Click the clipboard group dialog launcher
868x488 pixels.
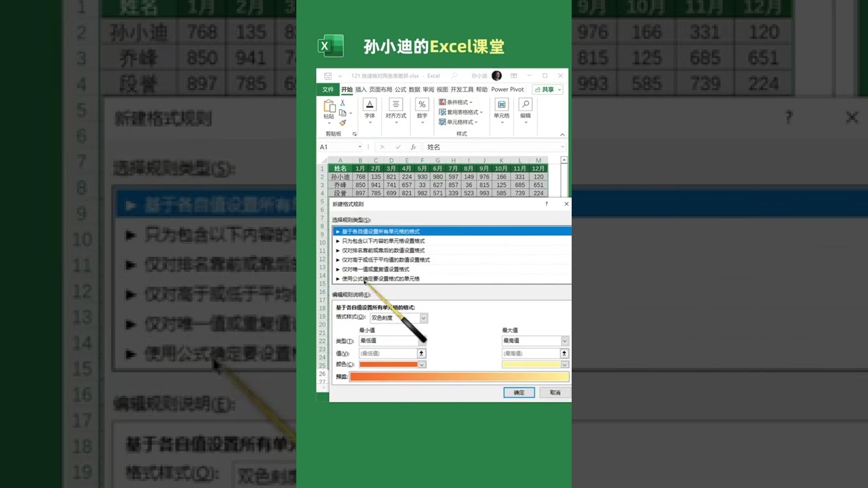355,134
